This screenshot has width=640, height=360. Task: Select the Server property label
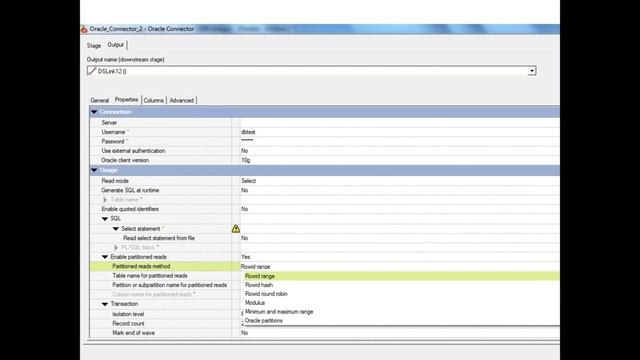click(109, 122)
